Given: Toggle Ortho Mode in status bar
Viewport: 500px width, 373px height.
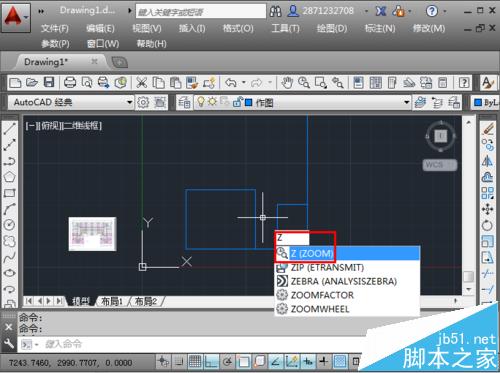Looking at the screenshot, I should pos(211,362).
